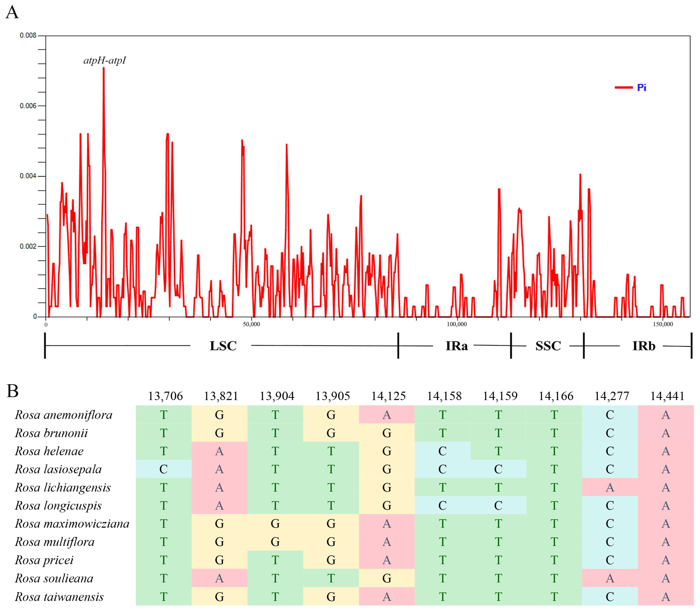Click the Pi legend text
Screen dimensions: 700x613
coord(641,88)
